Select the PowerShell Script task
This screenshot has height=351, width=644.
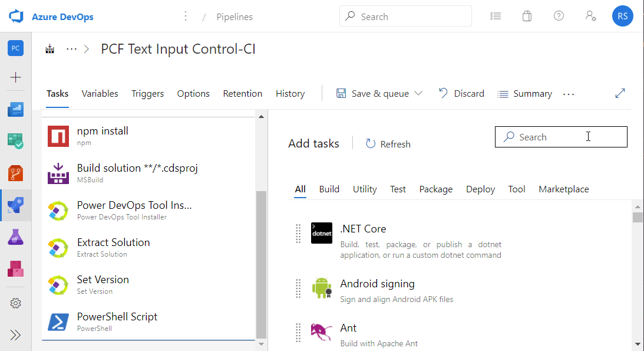[x=148, y=322]
